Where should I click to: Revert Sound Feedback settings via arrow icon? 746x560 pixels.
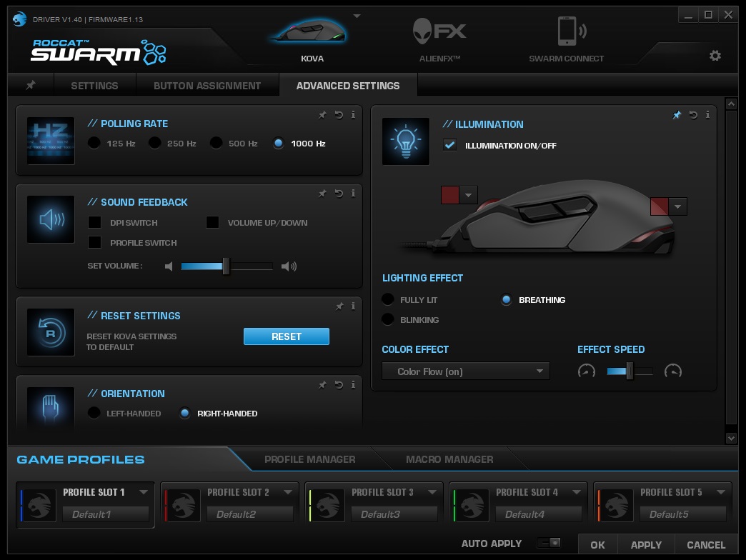[339, 194]
